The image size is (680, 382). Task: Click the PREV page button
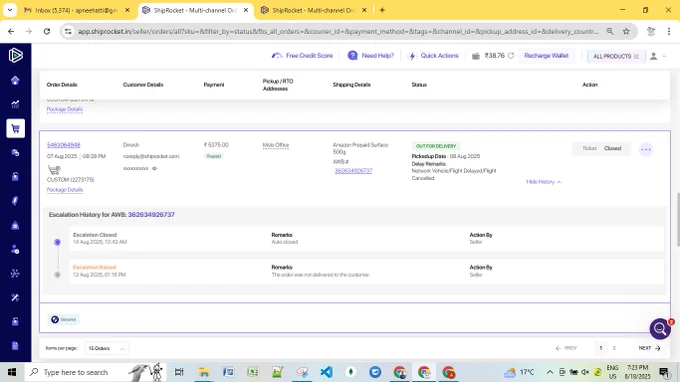point(566,348)
